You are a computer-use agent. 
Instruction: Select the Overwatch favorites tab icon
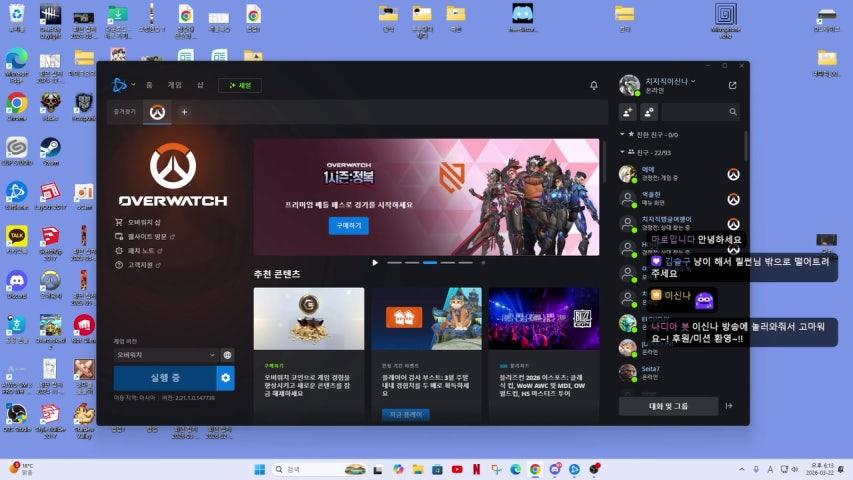click(x=157, y=112)
